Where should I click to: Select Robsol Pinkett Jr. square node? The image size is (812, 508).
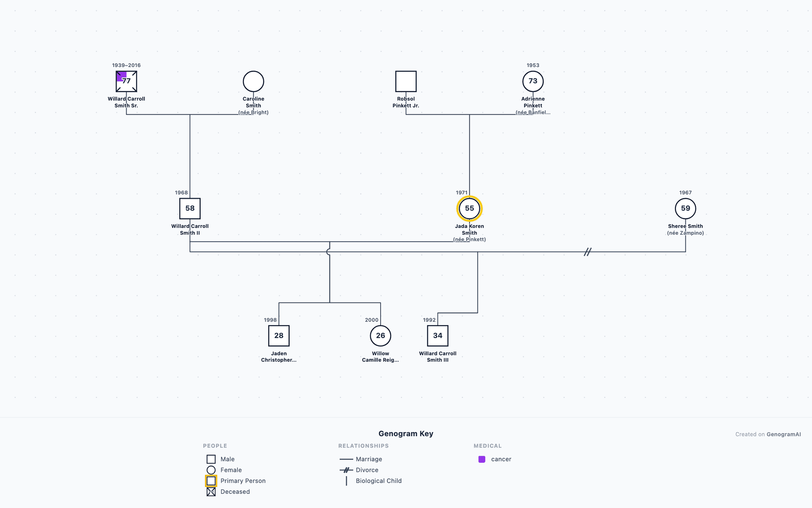click(x=406, y=81)
